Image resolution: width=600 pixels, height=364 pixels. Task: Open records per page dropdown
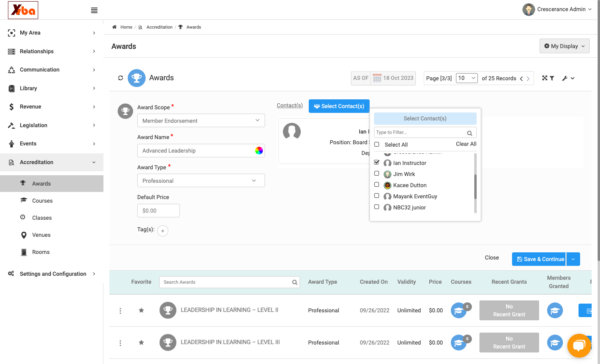[x=467, y=78]
